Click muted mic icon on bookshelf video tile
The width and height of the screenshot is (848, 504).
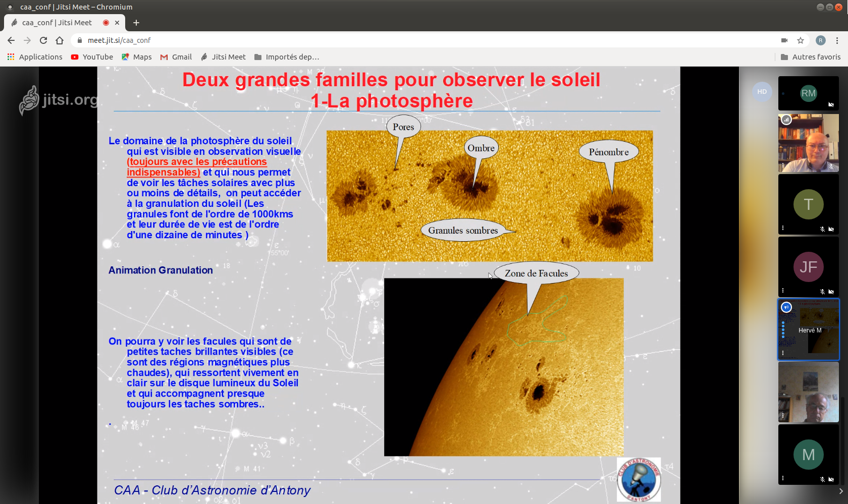pyautogui.click(x=831, y=166)
